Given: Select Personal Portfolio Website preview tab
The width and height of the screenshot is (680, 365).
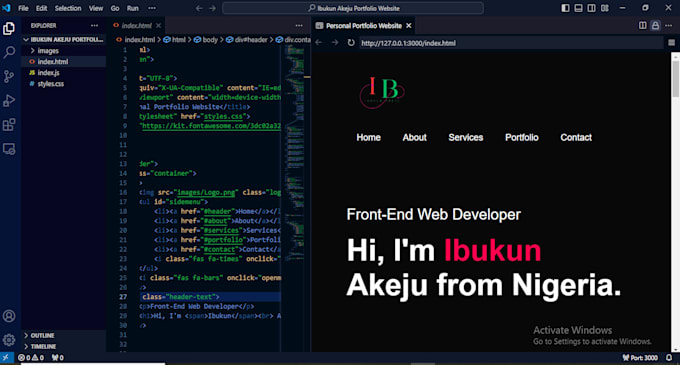Looking at the screenshot, I should (363, 26).
